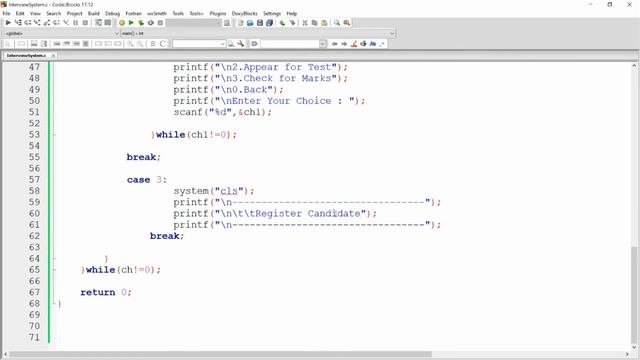Click the Copy icon
The image size is (640, 360).
(x=314, y=23)
